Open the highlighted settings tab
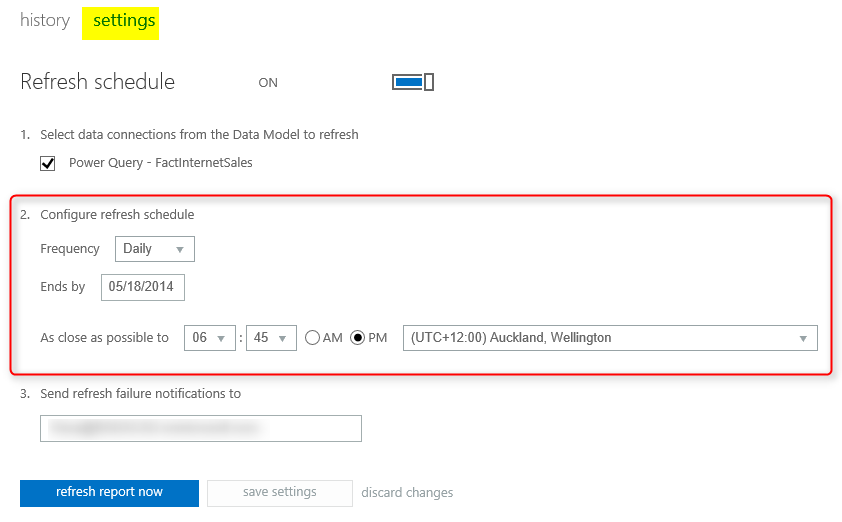The width and height of the screenshot is (842, 522). pos(124,20)
